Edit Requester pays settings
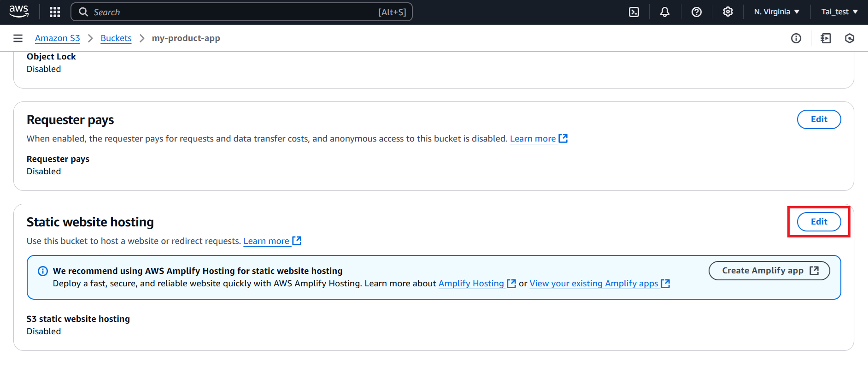 click(x=819, y=119)
